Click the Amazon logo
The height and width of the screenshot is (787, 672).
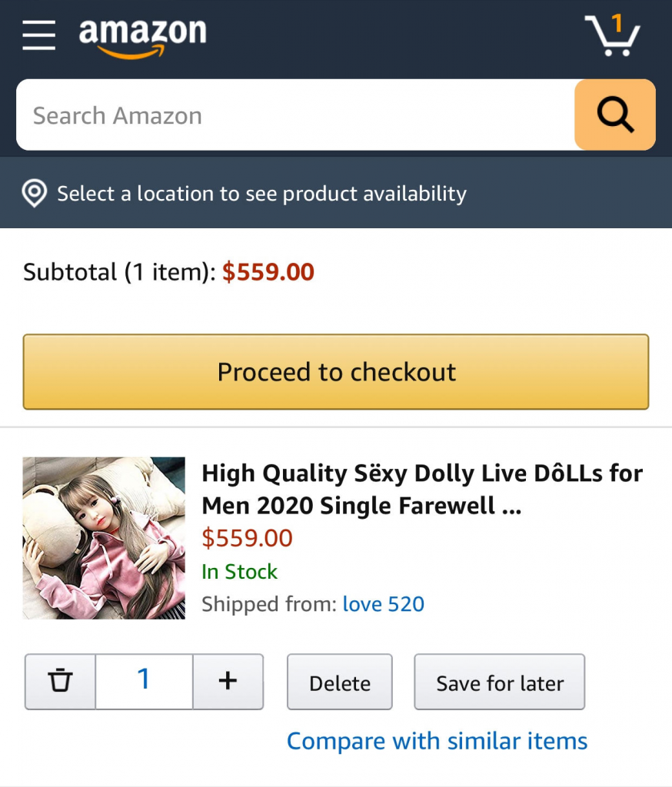(142, 36)
